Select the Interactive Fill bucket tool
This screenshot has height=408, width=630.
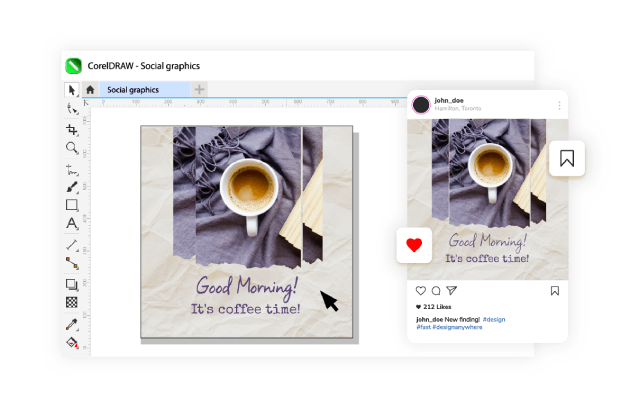pyautogui.click(x=72, y=343)
